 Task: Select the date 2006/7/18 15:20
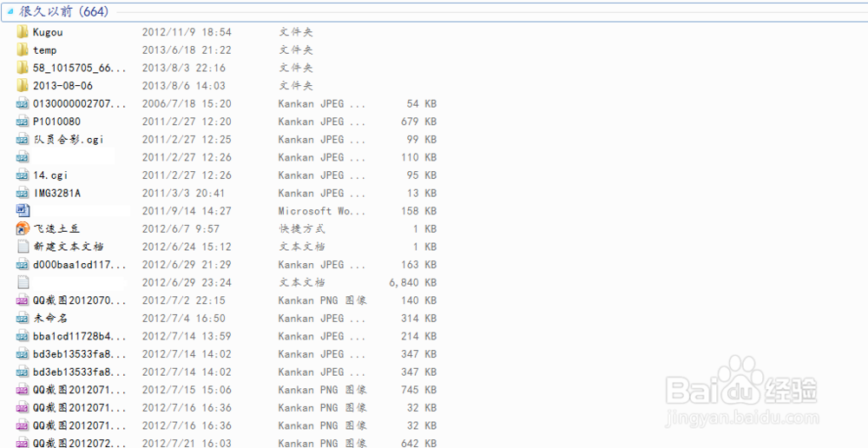click(x=187, y=103)
